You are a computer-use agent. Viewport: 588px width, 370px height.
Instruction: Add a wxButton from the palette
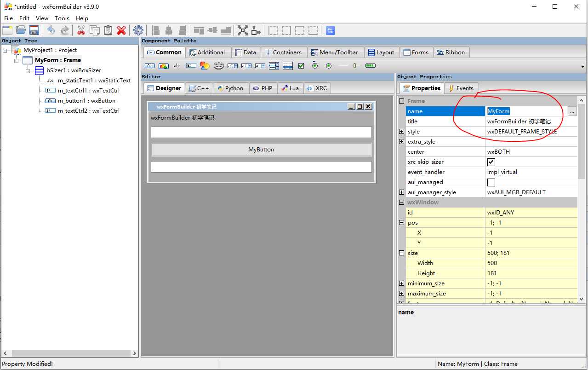pyautogui.click(x=150, y=66)
